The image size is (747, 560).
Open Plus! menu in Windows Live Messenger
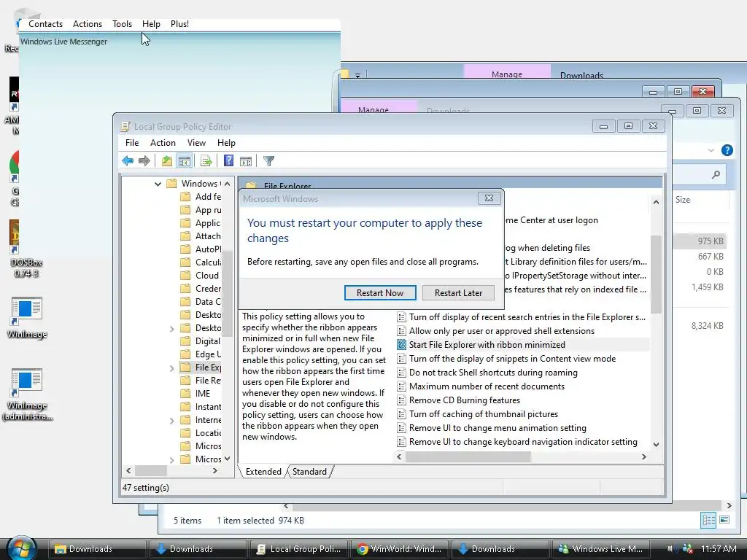click(x=179, y=24)
